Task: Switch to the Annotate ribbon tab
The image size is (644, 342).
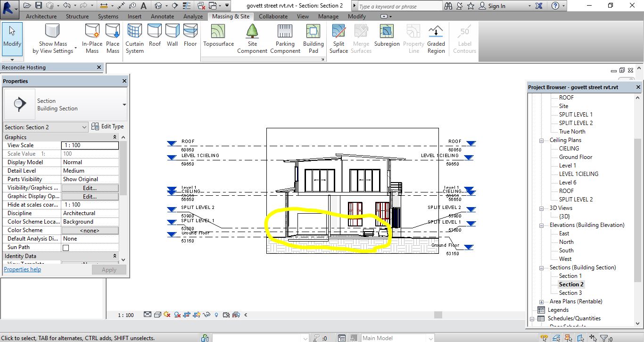Action: click(x=162, y=16)
